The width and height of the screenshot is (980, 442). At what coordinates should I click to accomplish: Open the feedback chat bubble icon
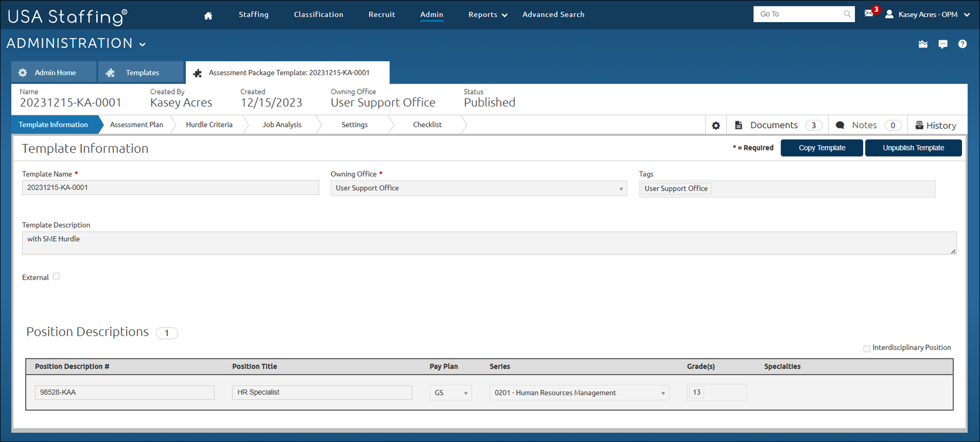coord(943,43)
